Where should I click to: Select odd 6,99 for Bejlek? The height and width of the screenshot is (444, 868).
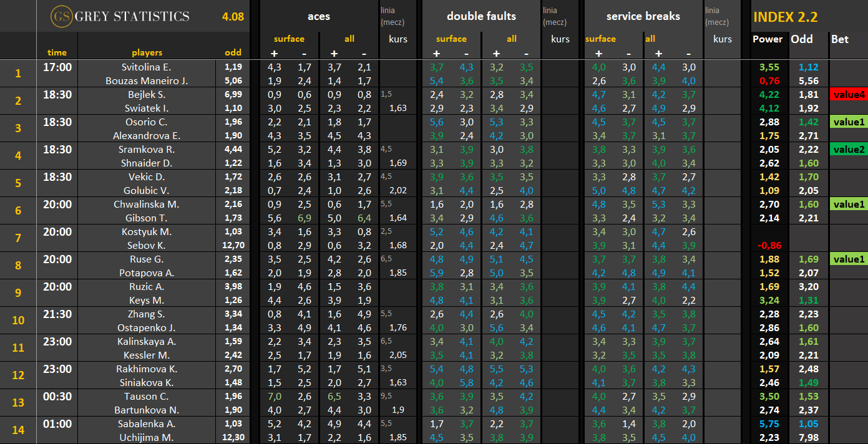[x=233, y=94]
